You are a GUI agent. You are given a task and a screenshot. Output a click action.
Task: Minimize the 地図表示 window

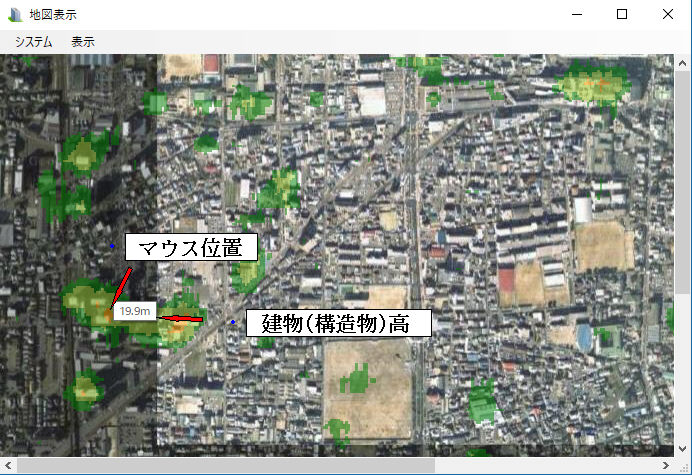coord(576,15)
